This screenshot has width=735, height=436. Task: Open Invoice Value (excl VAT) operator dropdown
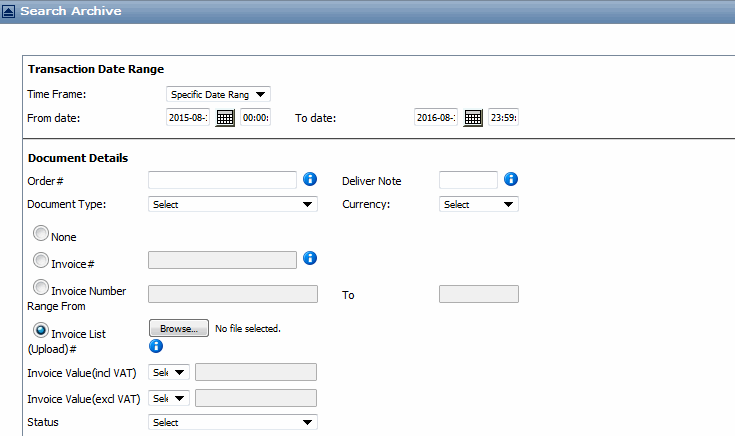pos(168,398)
